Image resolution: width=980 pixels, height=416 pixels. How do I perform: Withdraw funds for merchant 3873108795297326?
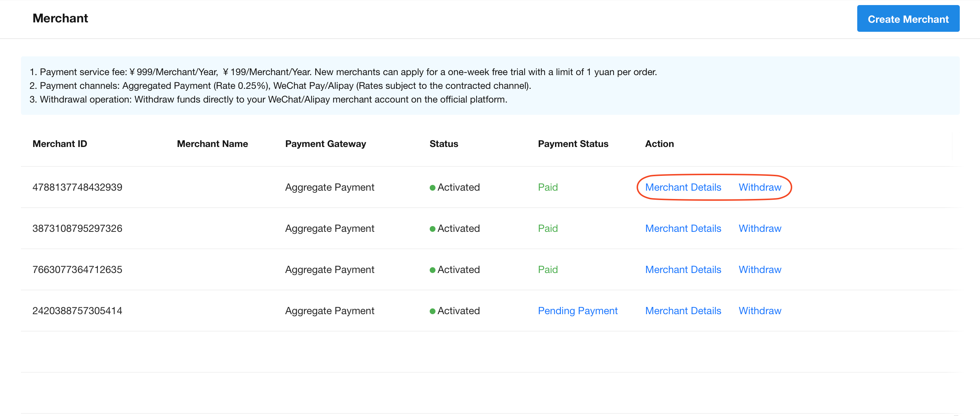[759, 228]
